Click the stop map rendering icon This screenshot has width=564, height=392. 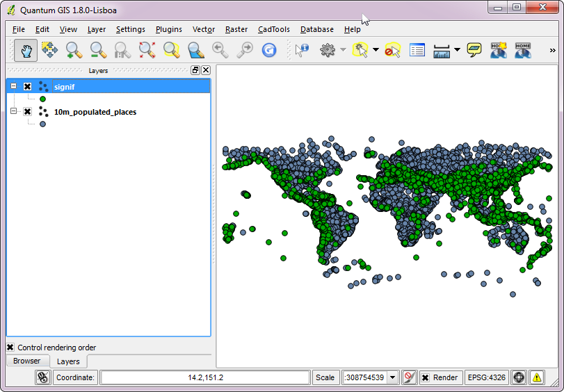[x=409, y=377]
